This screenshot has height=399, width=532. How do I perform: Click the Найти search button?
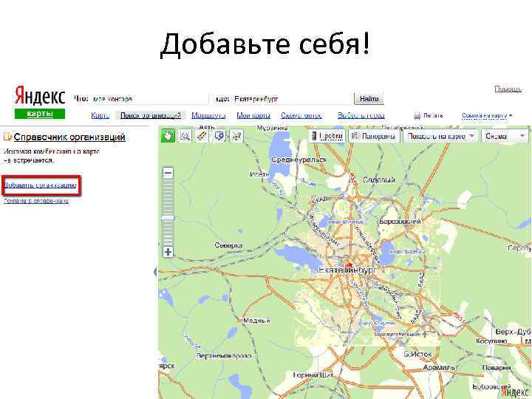369,99
